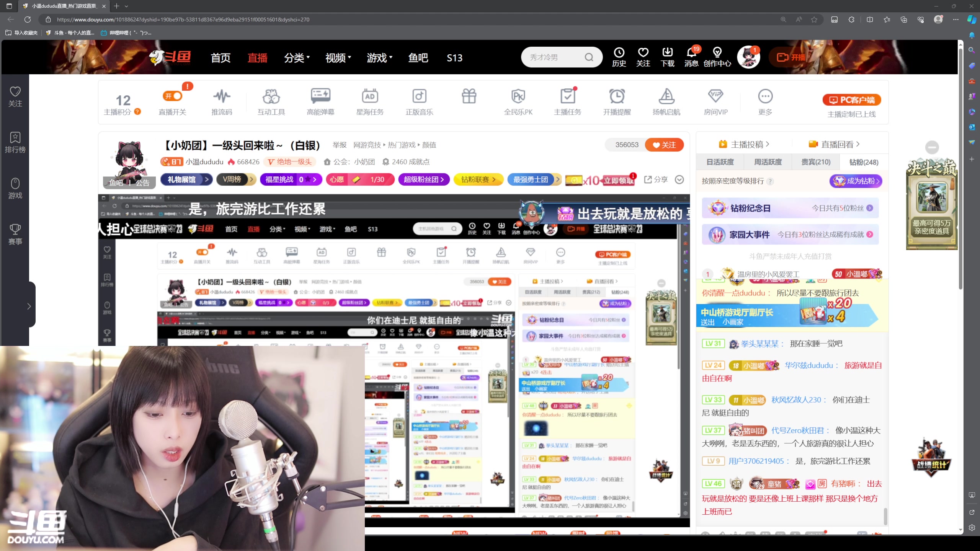Select the 直播 nav item
This screenshot has height=551, width=980.
click(x=257, y=58)
